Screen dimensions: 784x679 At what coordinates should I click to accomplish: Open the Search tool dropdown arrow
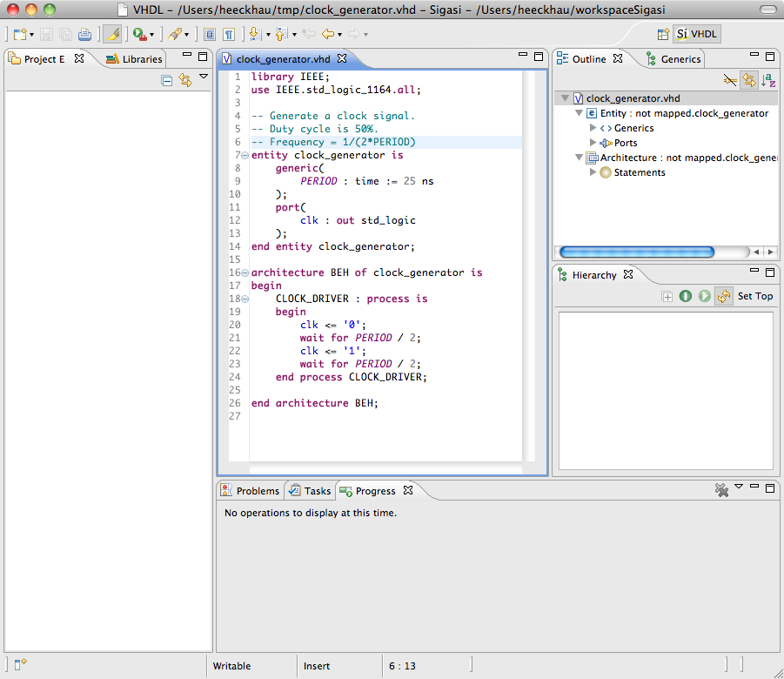[186, 35]
